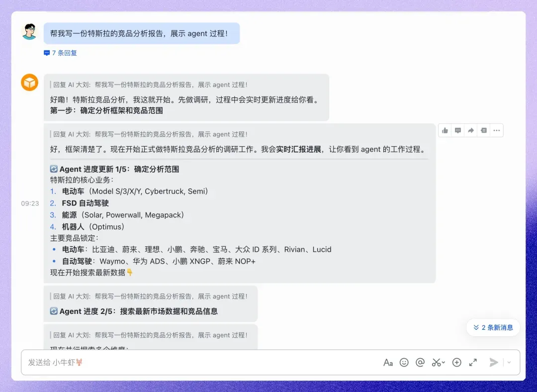Click the Agent 进度 2/5 搜索最新市场数据 heading
The image size is (537, 392).
139,311
